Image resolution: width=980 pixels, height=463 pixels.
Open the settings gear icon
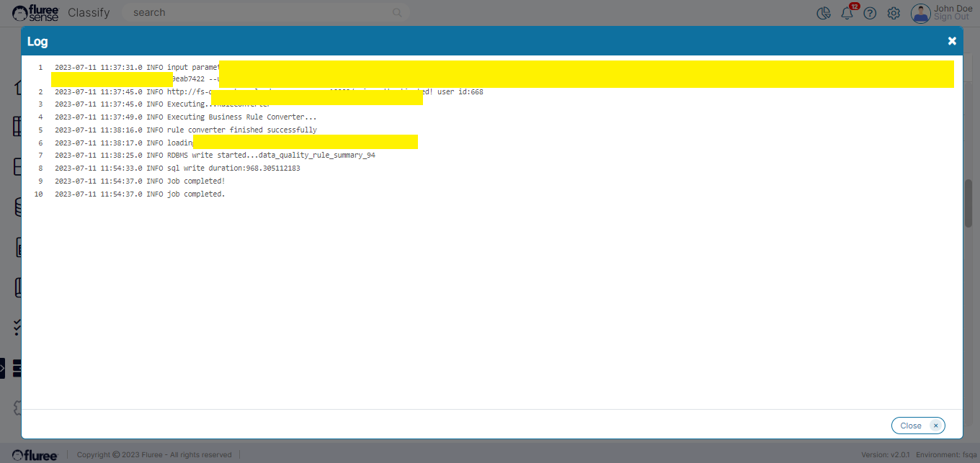894,13
